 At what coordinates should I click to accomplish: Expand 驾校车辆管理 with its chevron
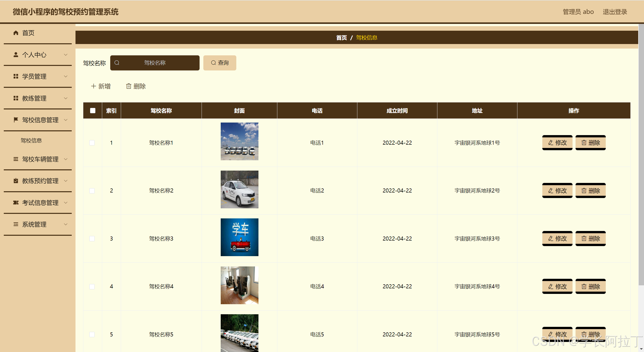(66, 159)
